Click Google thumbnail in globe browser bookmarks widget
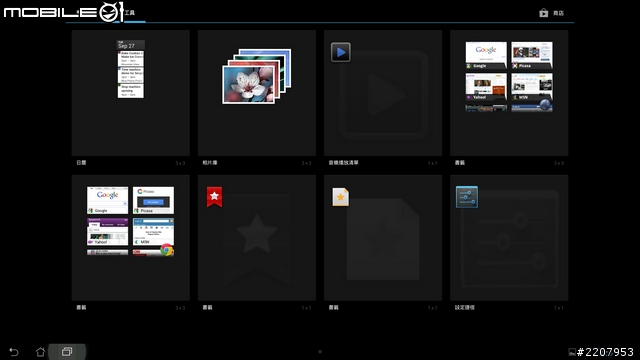640x360 pixels. 486,55
